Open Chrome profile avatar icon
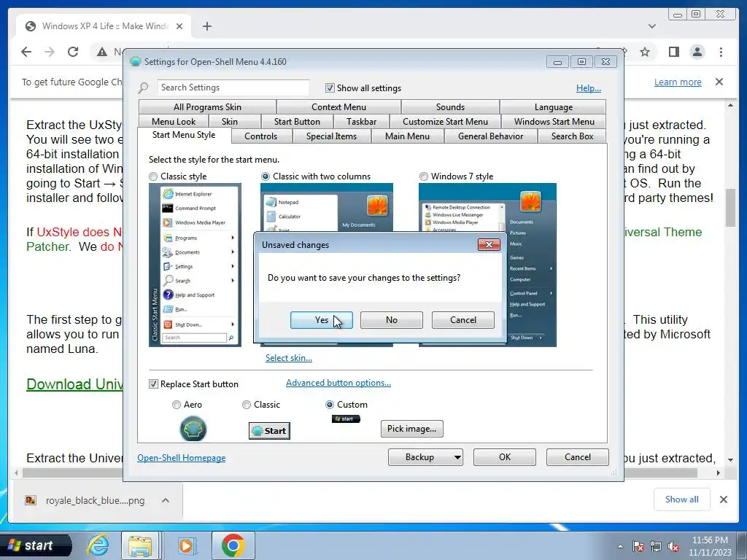This screenshot has width=747, height=560. 697,52
